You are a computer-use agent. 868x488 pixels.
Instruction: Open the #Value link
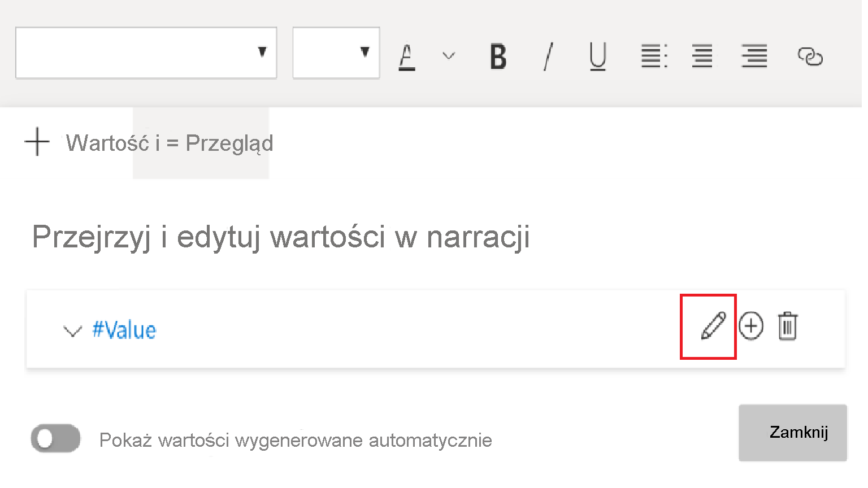124,330
